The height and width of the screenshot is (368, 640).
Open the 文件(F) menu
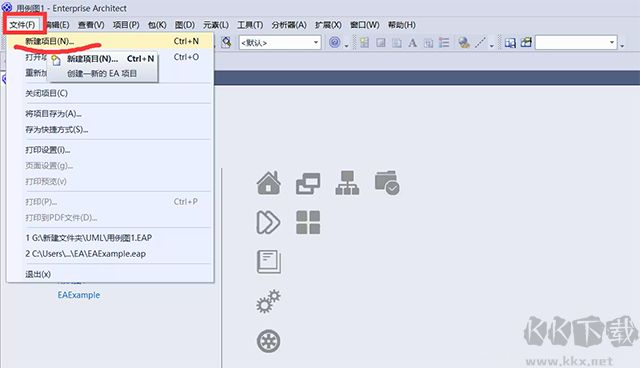tap(22, 25)
